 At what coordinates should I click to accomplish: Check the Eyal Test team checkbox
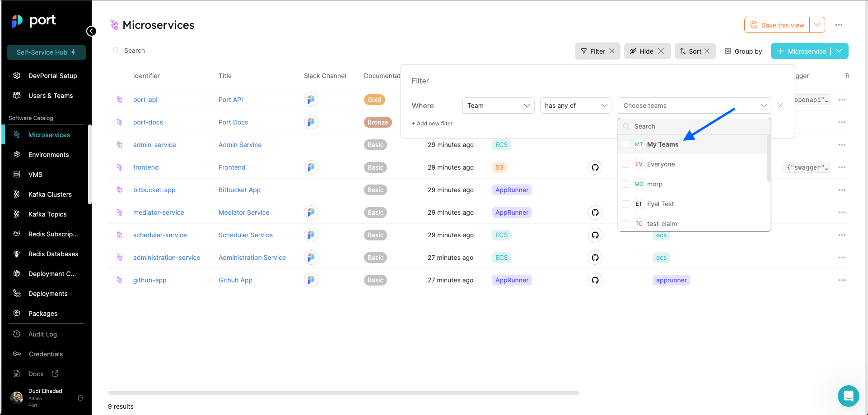pyautogui.click(x=625, y=204)
